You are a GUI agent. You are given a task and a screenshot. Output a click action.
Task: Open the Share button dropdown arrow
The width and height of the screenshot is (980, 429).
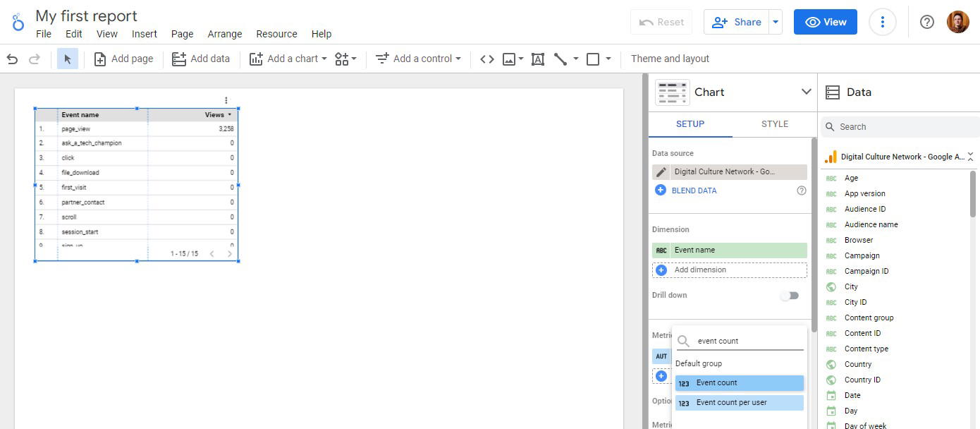pos(775,22)
